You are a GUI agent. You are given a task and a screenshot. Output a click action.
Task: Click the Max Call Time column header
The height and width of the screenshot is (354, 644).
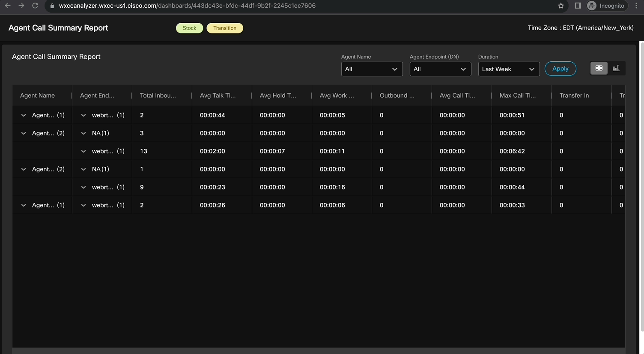click(x=517, y=96)
